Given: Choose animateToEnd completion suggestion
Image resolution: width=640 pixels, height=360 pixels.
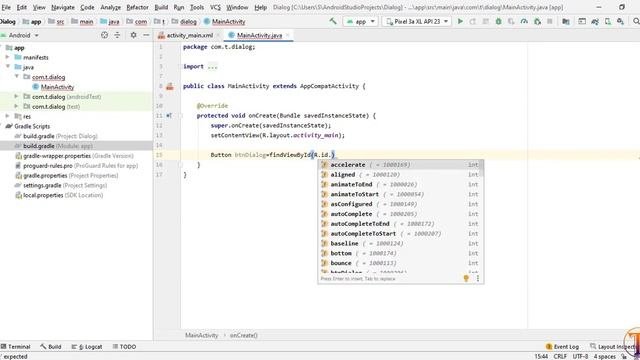Looking at the screenshot, I should click(400, 184).
